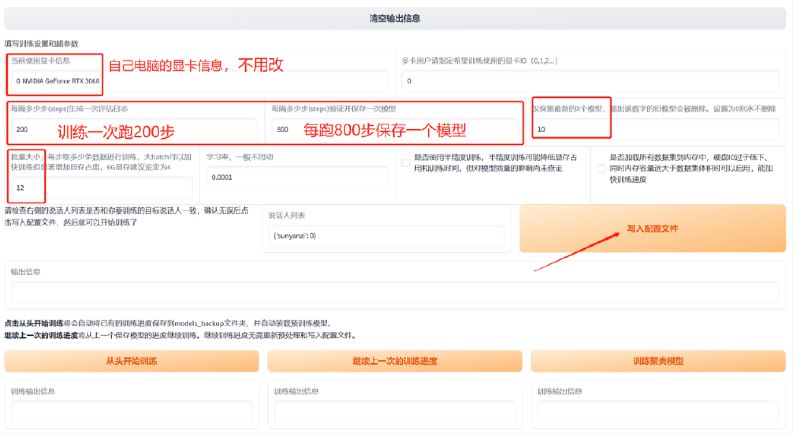The image size is (800, 443).
Task: Click the 批量大小 field showing 12
Action: (x=102, y=188)
